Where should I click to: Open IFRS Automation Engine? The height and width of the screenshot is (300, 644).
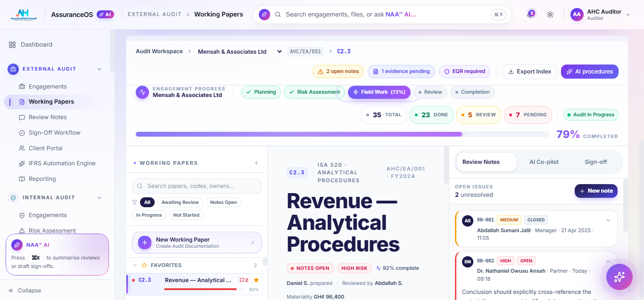62,163
